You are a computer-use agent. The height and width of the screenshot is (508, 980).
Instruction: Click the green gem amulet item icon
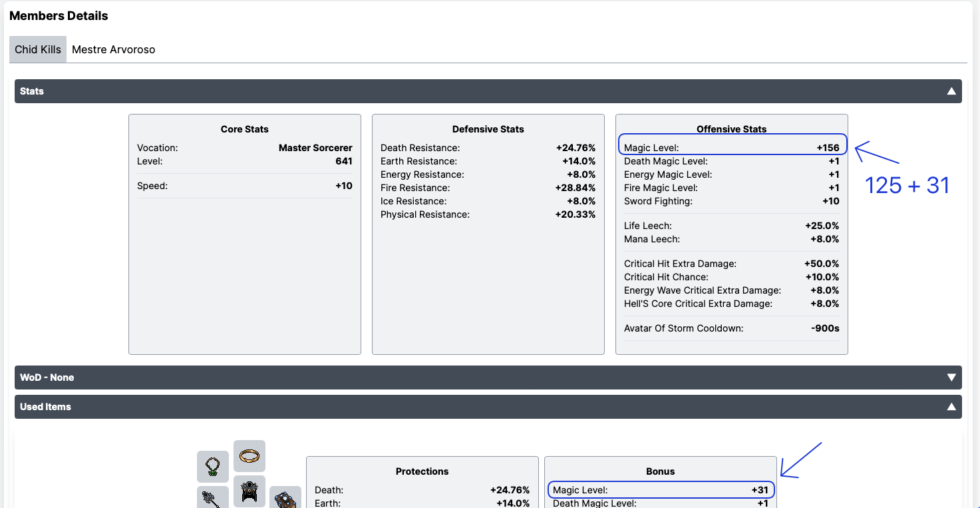pos(213,466)
